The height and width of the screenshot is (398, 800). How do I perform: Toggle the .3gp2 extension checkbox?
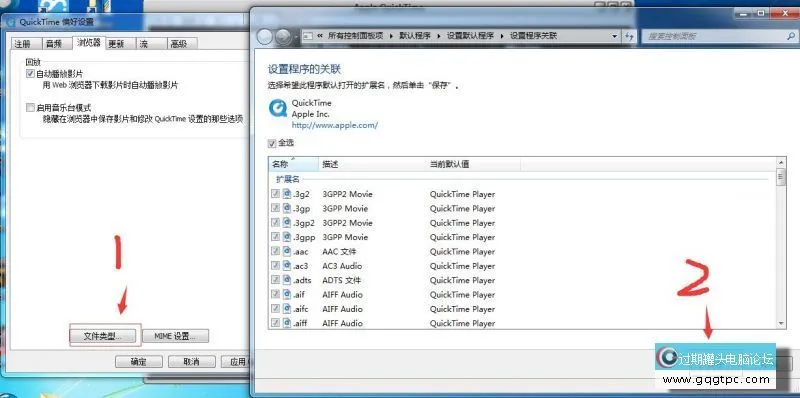tap(275, 222)
